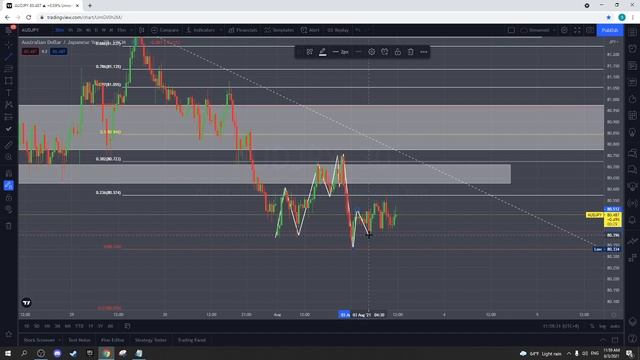Image resolution: width=640 pixels, height=360 pixels.
Task: Select the geometric shapes tool
Action: click(9, 81)
